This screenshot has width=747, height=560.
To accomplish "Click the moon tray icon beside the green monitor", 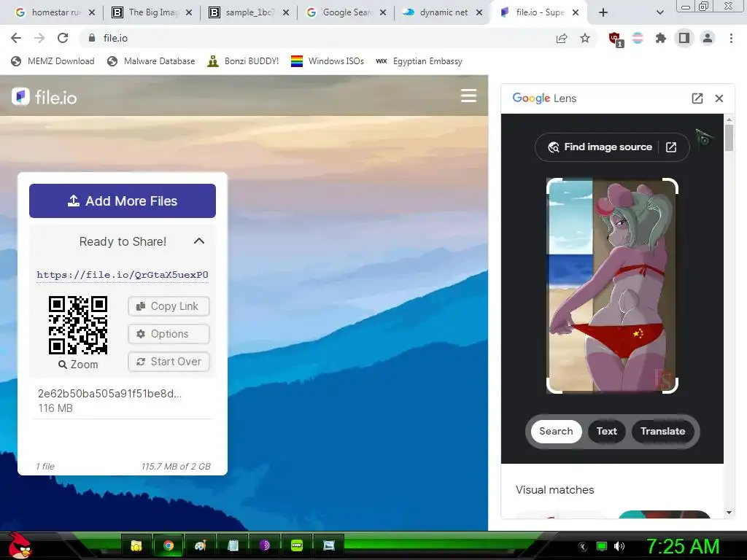I will (x=582, y=547).
